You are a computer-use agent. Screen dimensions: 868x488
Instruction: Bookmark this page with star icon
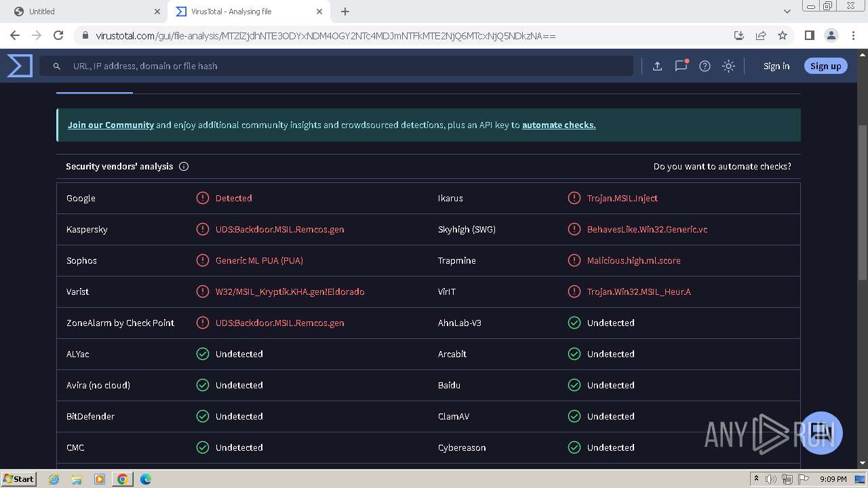pyautogui.click(x=783, y=35)
